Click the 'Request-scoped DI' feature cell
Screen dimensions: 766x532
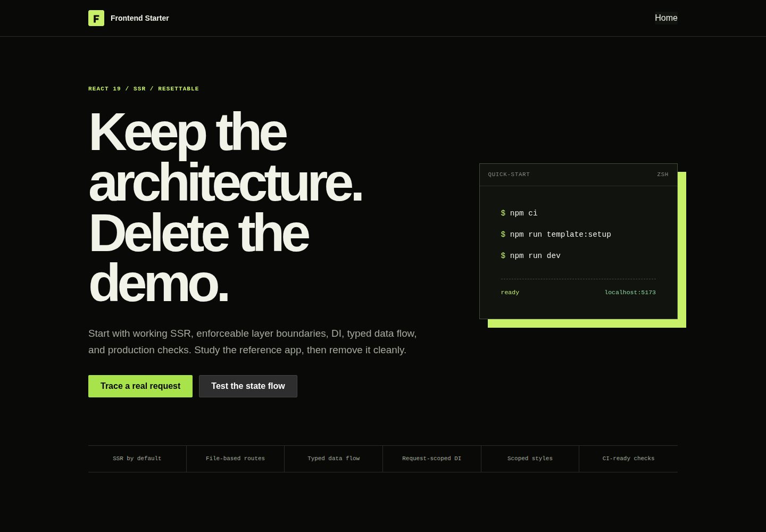pyautogui.click(x=432, y=459)
